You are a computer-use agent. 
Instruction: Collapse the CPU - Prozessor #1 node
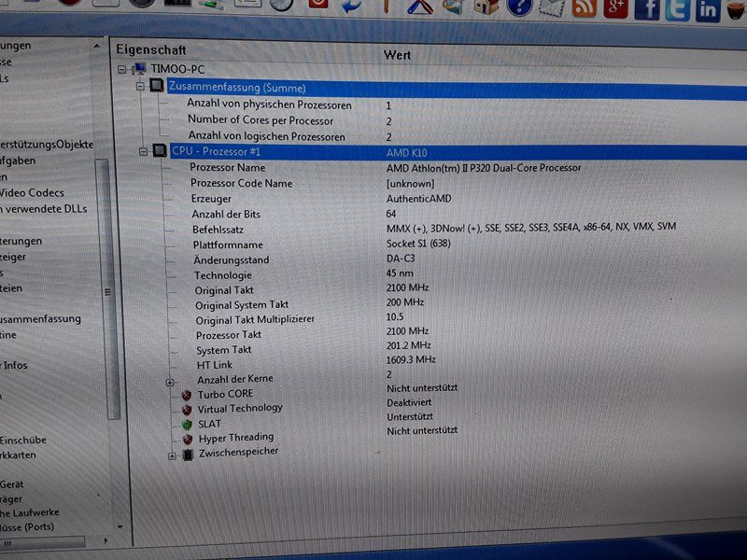(x=144, y=151)
